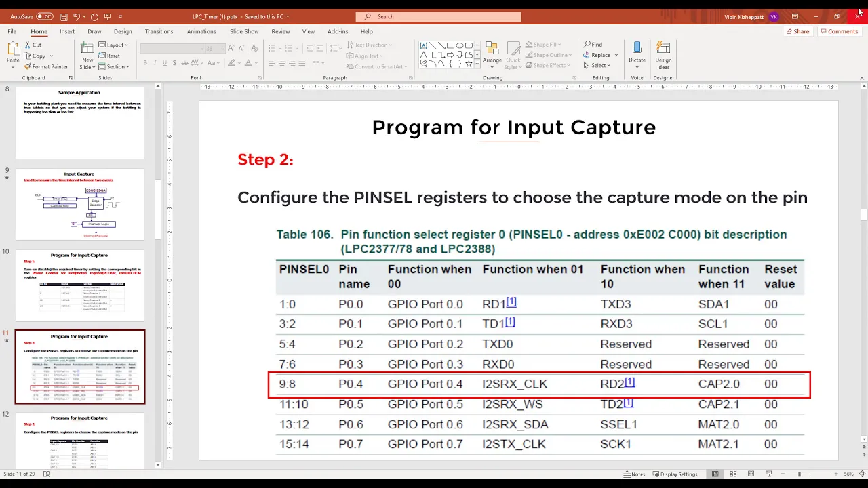Toggle Italic formatting
The height and width of the screenshot is (488, 868).
pos(155,63)
